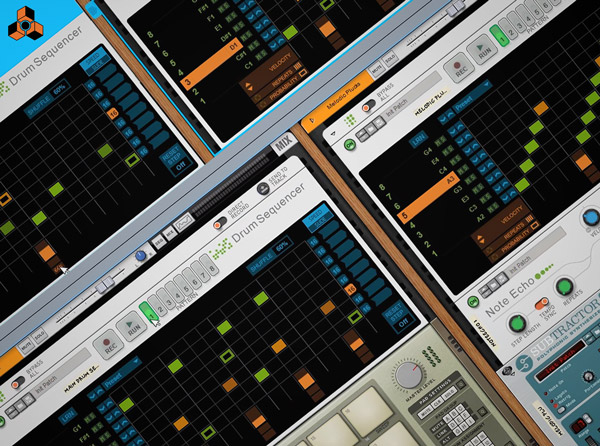Click the Kong Master Level knob

[x=409, y=375]
